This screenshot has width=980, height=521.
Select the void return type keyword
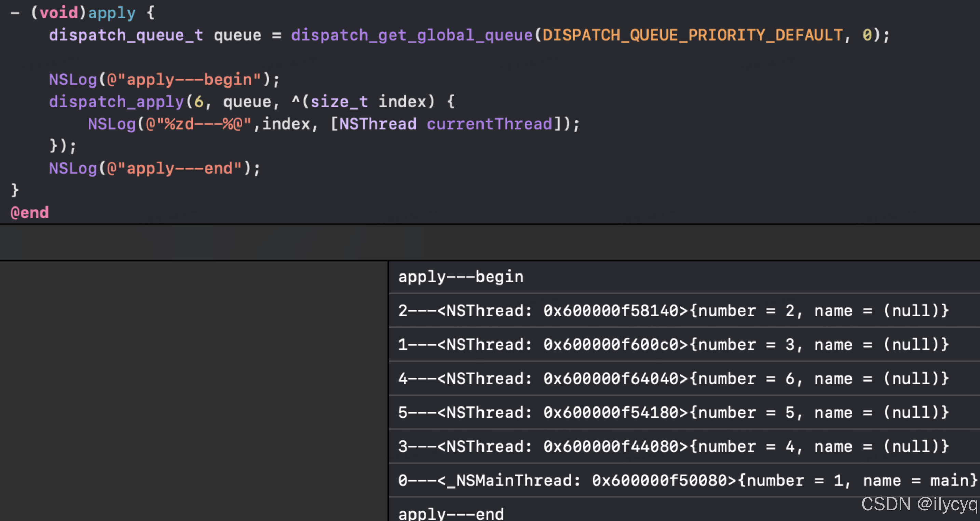[x=59, y=13]
